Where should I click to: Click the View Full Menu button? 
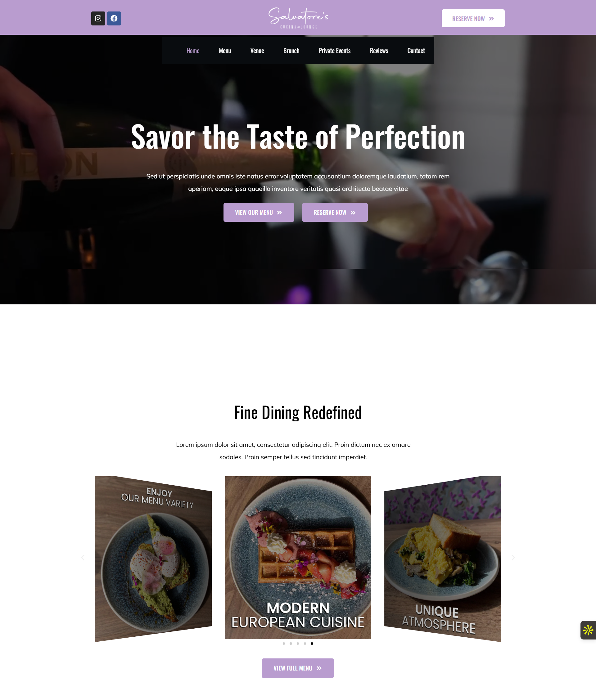click(298, 668)
